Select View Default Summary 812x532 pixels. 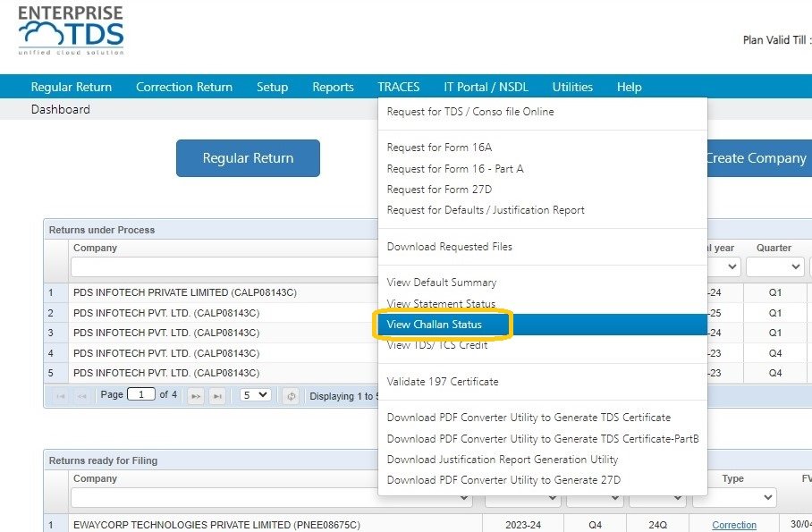[543, 283]
